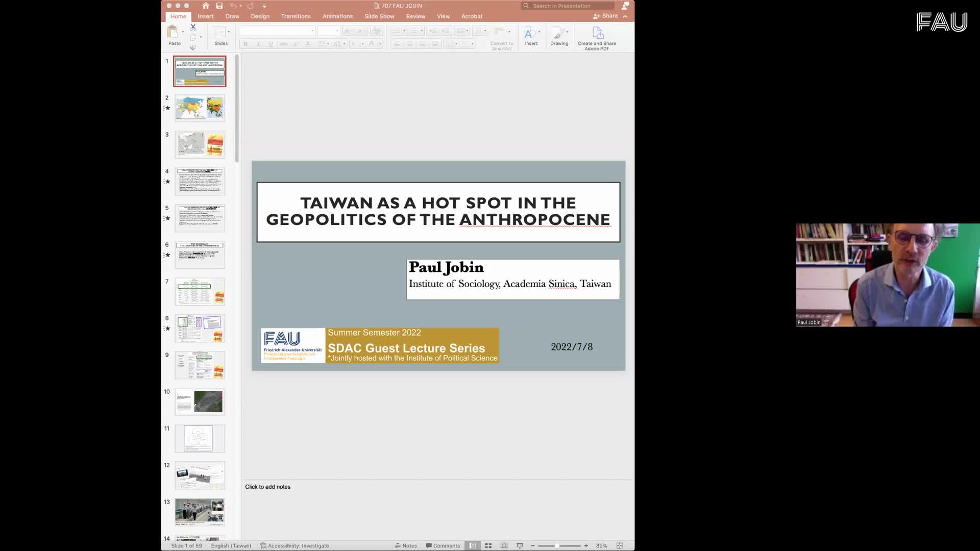980x551 pixels.
Task: Switch to Slide Sorter view icon
Action: click(488, 545)
